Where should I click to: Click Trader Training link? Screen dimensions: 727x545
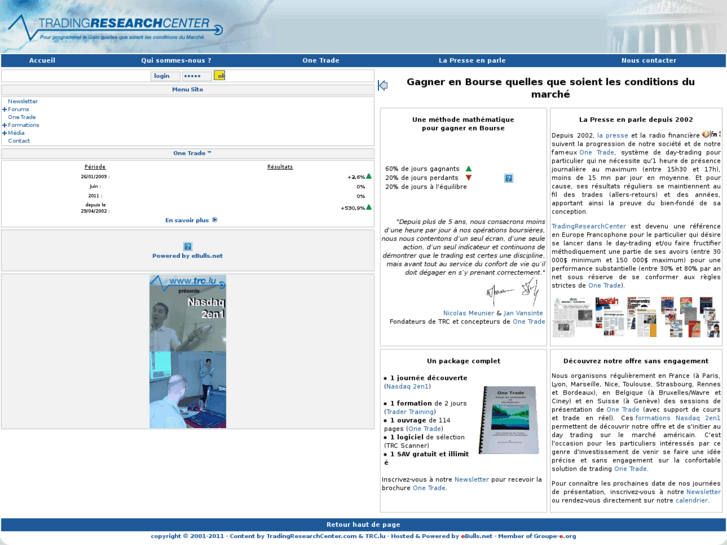point(410,412)
